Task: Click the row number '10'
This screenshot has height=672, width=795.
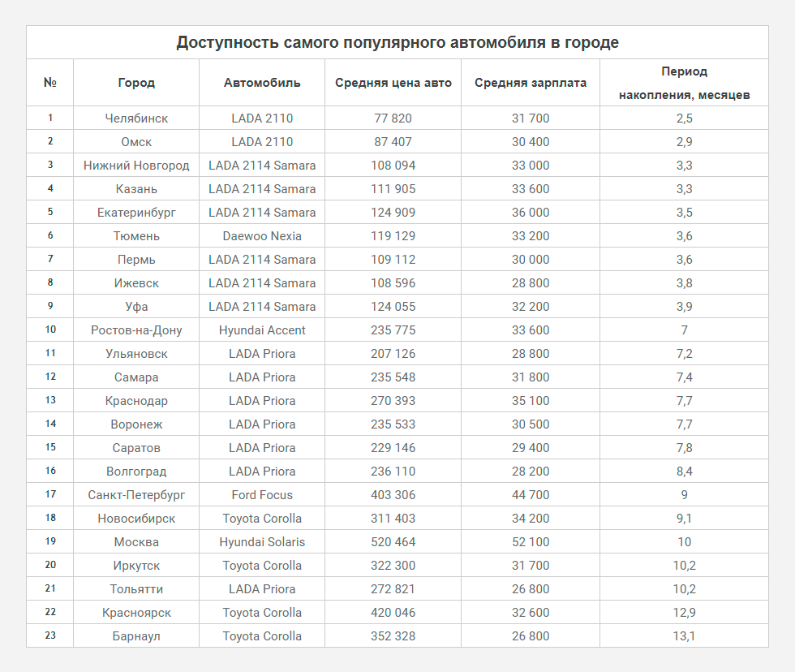Action: 50,330
